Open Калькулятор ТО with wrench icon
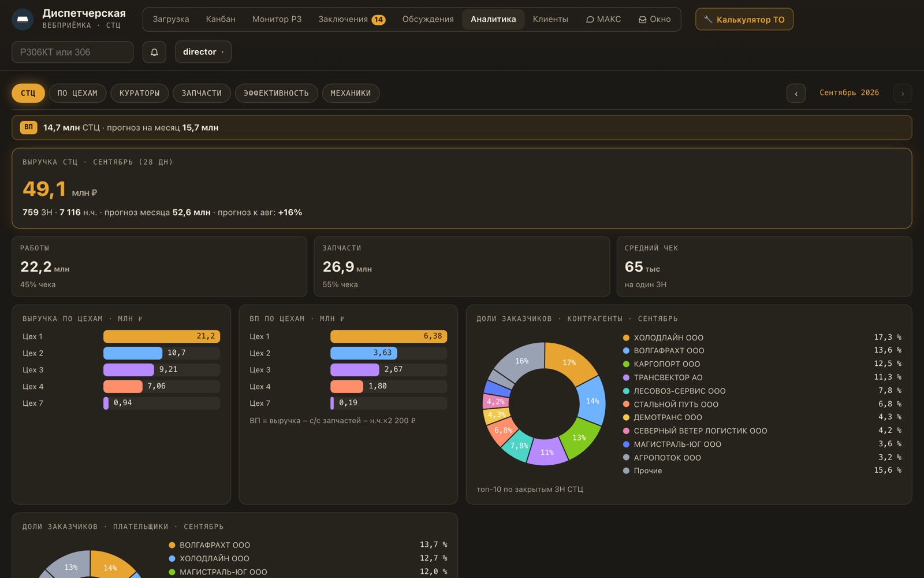Screen dimensions: 924x578 [744, 19]
